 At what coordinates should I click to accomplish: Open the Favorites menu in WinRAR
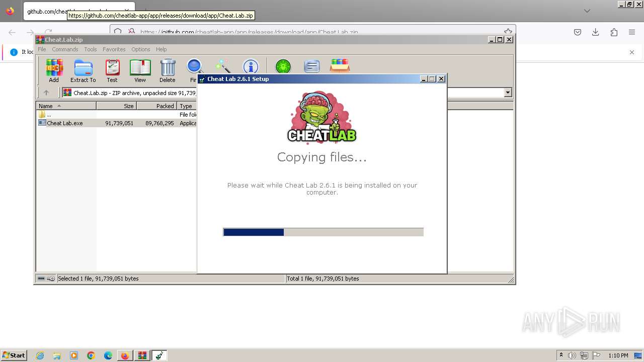[x=114, y=49]
